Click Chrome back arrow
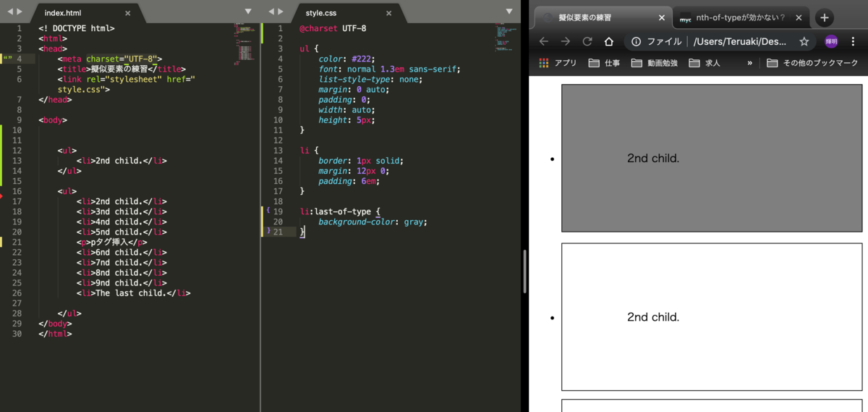Image resolution: width=868 pixels, height=412 pixels. (544, 42)
